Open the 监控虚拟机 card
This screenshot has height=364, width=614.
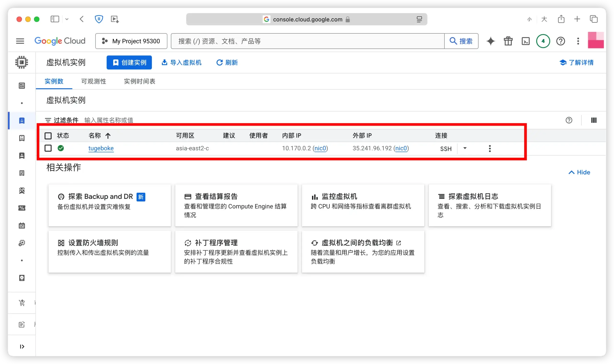click(x=363, y=205)
